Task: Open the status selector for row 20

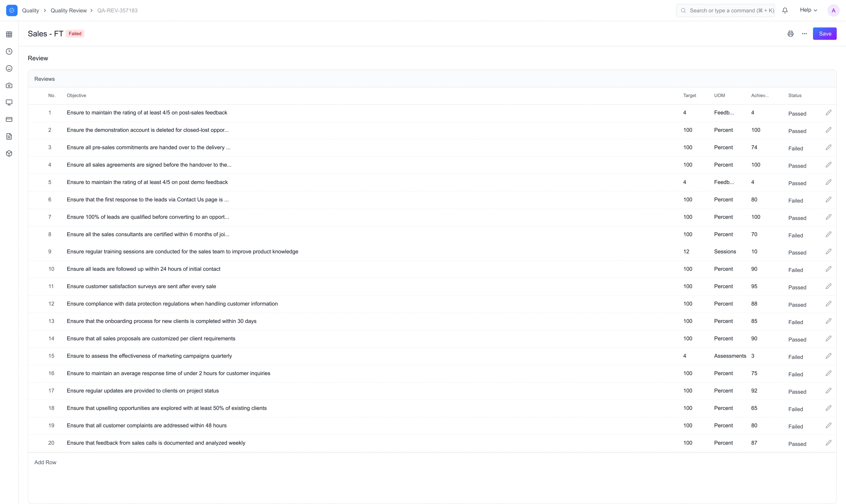Action: [798, 444]
